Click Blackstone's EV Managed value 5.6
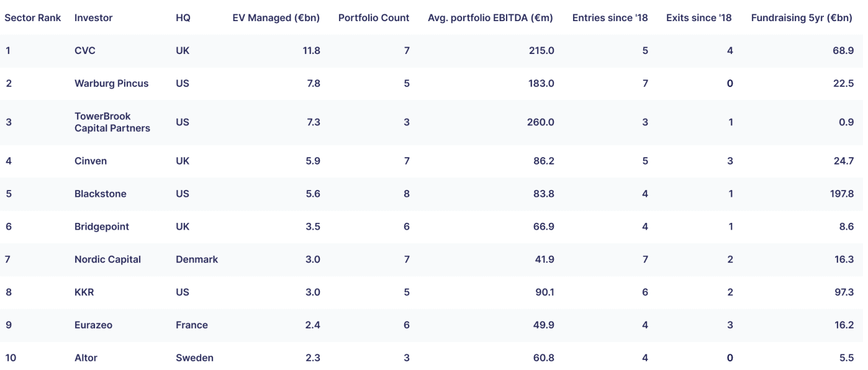The height and width of the screenshot is (370, 868). (314, 194)
